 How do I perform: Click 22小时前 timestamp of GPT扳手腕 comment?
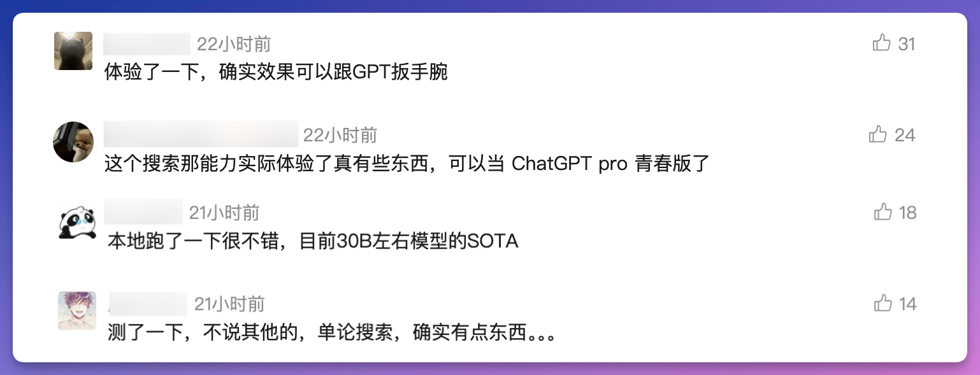[234, 44]
